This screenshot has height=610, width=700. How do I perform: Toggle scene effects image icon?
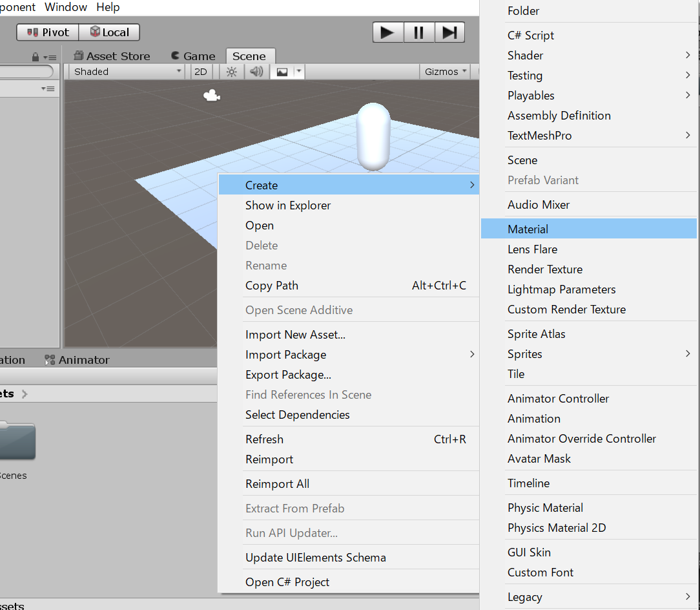point(282,72)
